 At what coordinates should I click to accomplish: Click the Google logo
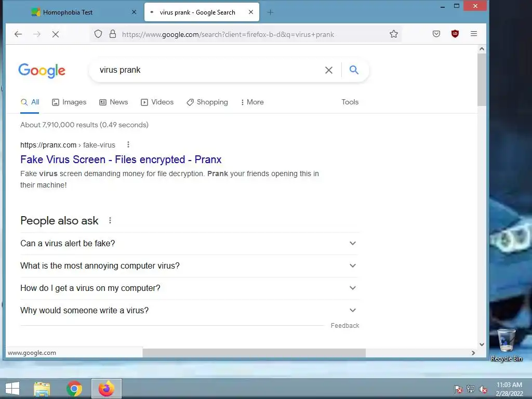pyautogui.click(x=42, y=71)
